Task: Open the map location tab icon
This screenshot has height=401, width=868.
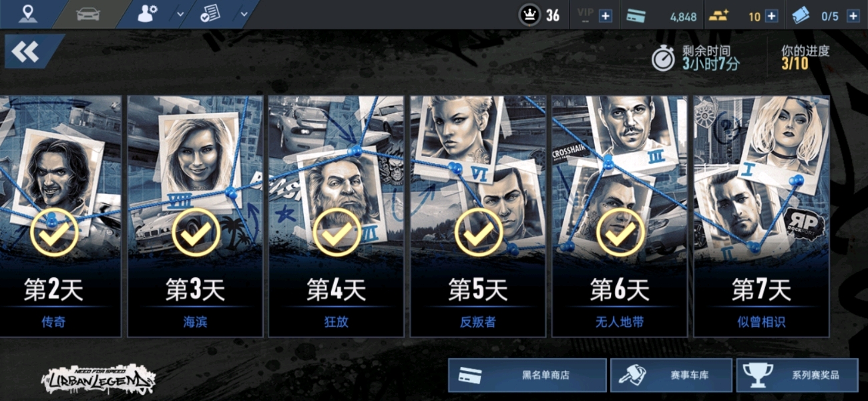Action: (28, 13)
